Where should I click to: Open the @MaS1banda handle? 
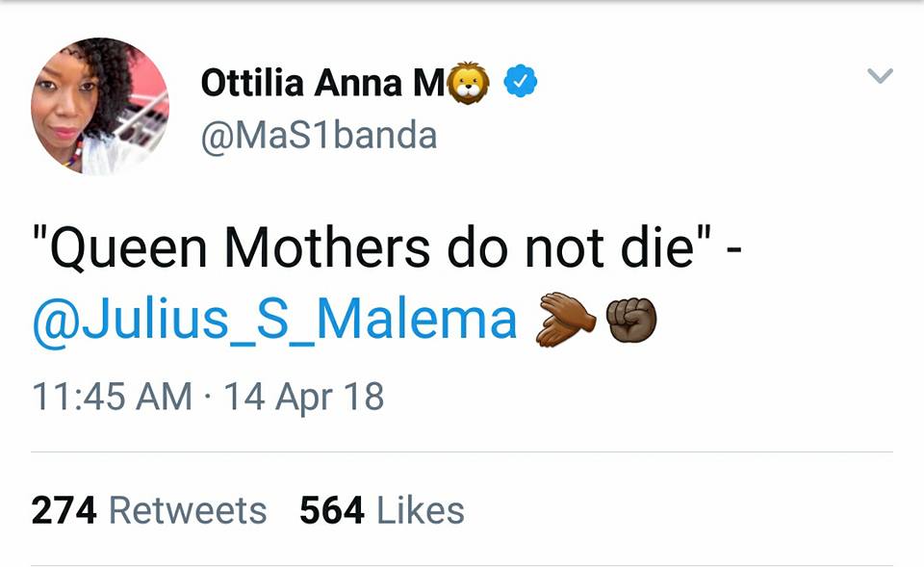click(319, 136)
